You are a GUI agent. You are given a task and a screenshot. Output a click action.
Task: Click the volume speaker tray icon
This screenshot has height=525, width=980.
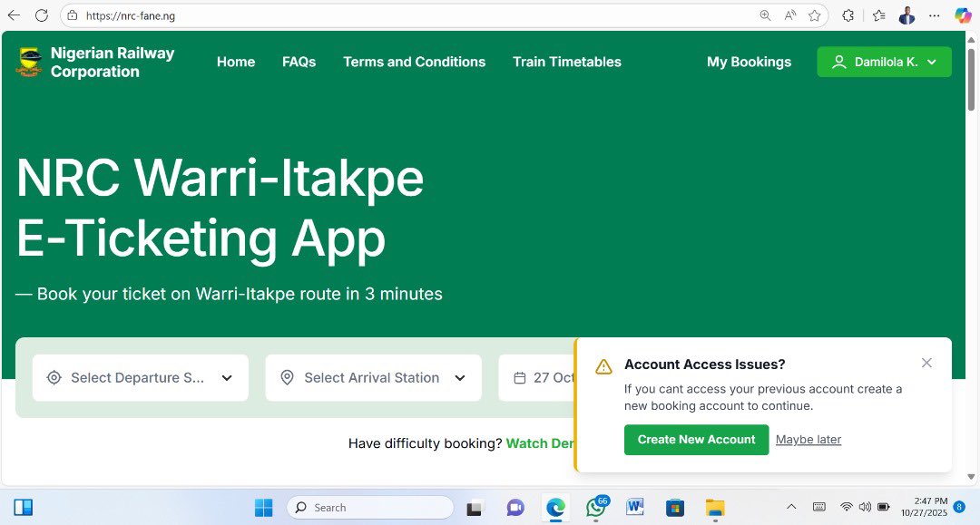[x=865, y=507]
